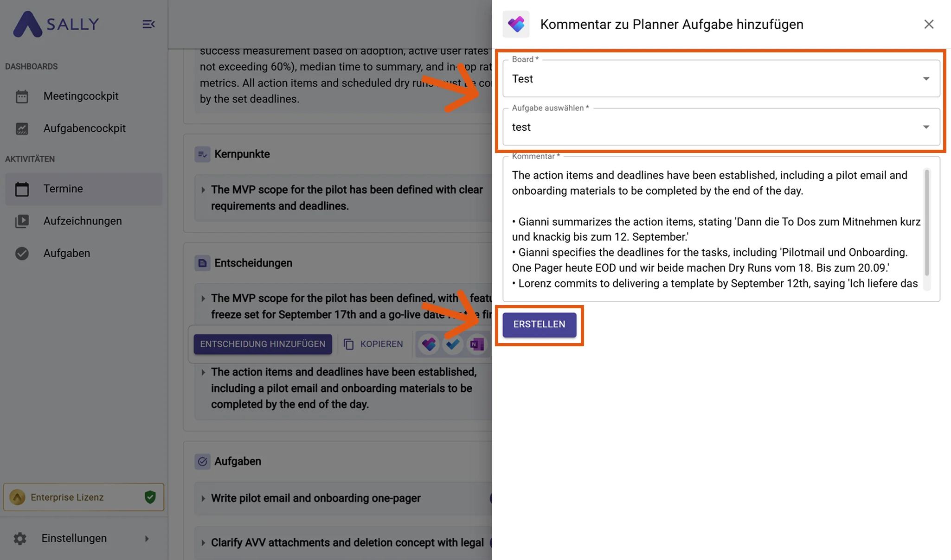This screenshot has height=560, width=951.
Task: Click the Planner logo in the dialog header
Action: click(516, 24)
